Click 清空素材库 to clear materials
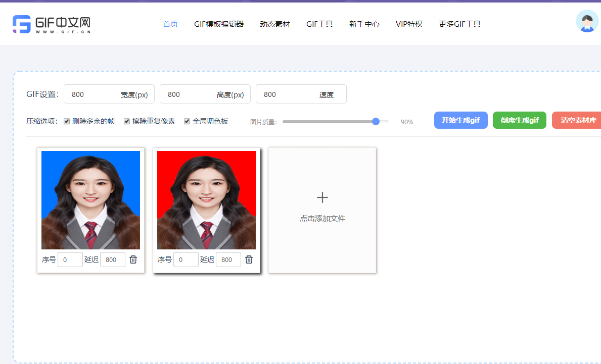Image resolution: width=601 pixels, height=364 pixels. click(x=578, y=120)
